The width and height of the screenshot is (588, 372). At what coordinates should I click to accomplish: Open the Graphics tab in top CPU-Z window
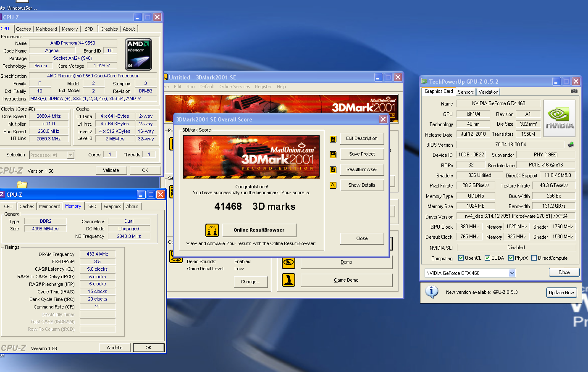click(109, 29)
